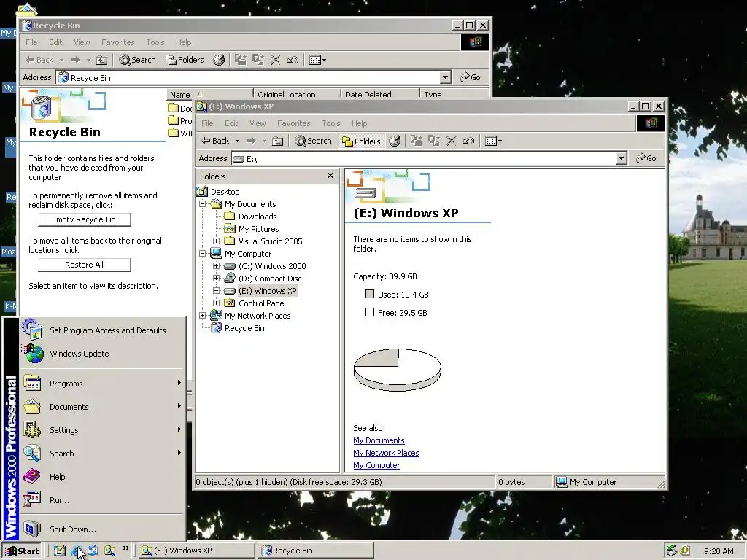Click the History icon in the Recycle Bin window
This screenshot has width=747, height=560.
click(x=219, y=60)
